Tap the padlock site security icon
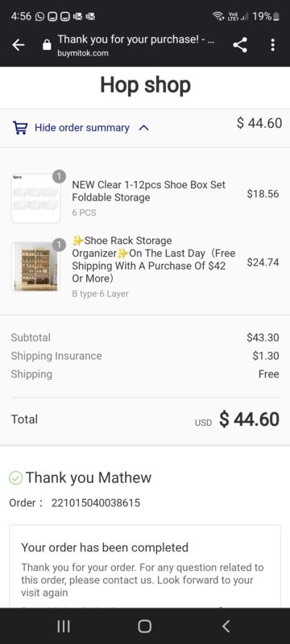Viewport: 290px width, 644px height. [x=47, y=45]
